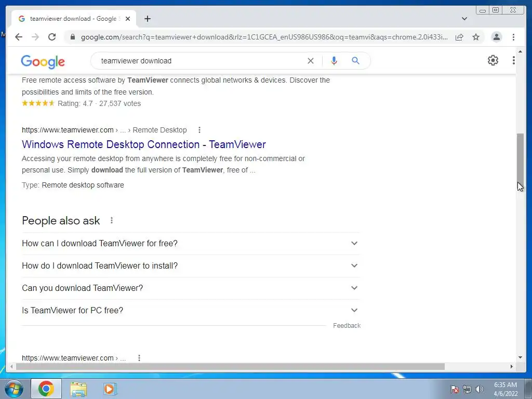Image resolution: width=532 pixels, height=399 pixels.
Task: Open Chrome's three-dot menu
Action: click(x=513, y=37)
